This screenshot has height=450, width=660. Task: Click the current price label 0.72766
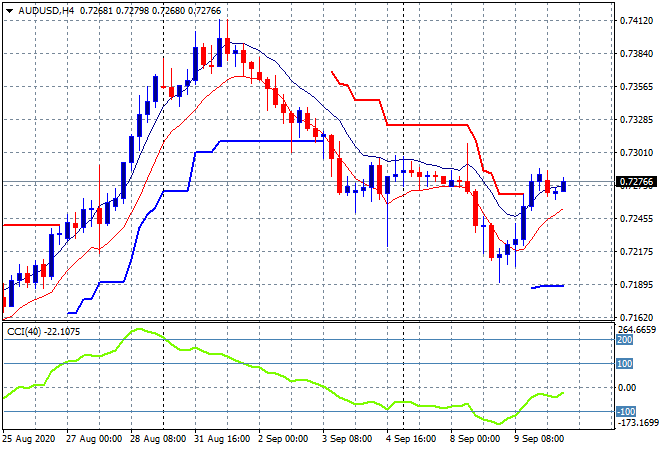point(635,182)
